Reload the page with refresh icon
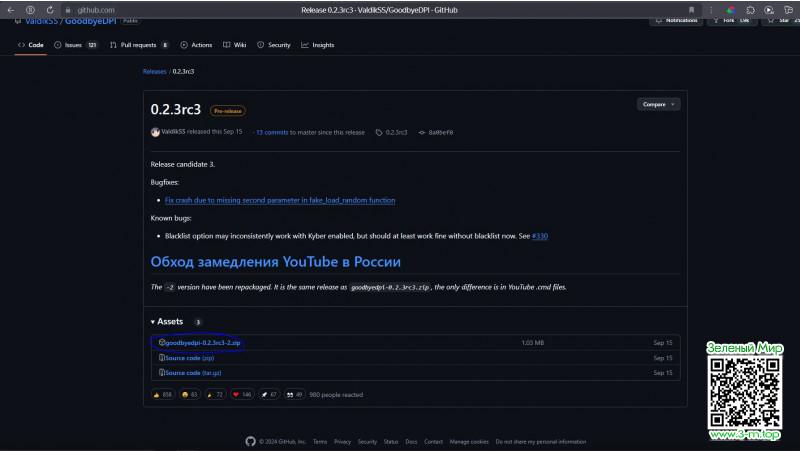This screenshot has height=451, width=800. coord(49,10)
